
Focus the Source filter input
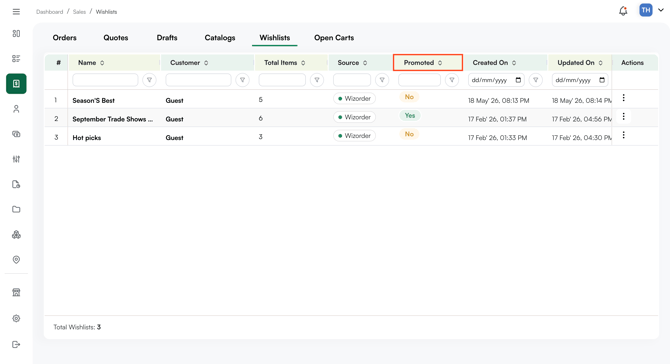352,80
